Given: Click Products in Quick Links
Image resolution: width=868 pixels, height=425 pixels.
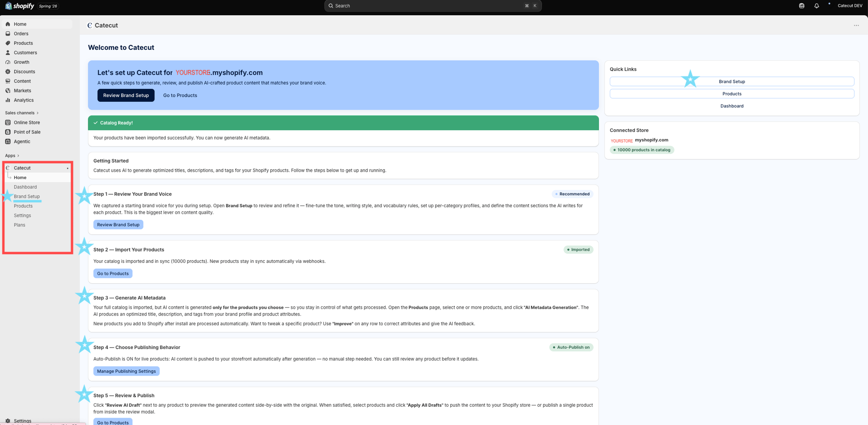Looking at the screenshot, I should [732, 94].
